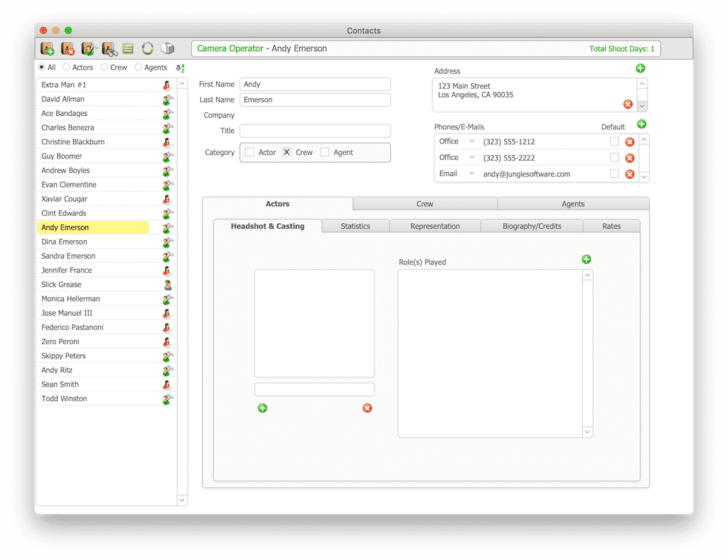Enable the Actor category checkbox
Screen dimensions: 728x560
[250, 152]
